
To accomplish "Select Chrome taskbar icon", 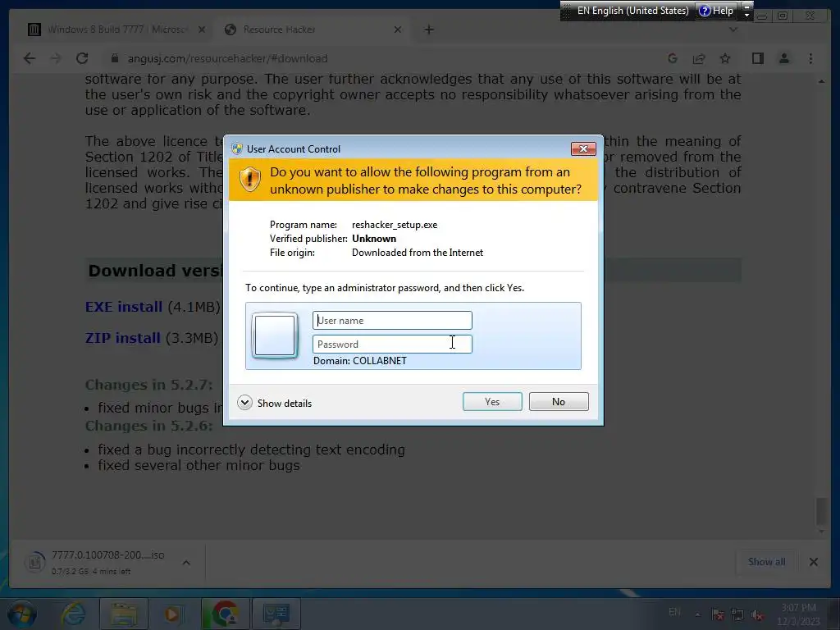I will 225,614.
